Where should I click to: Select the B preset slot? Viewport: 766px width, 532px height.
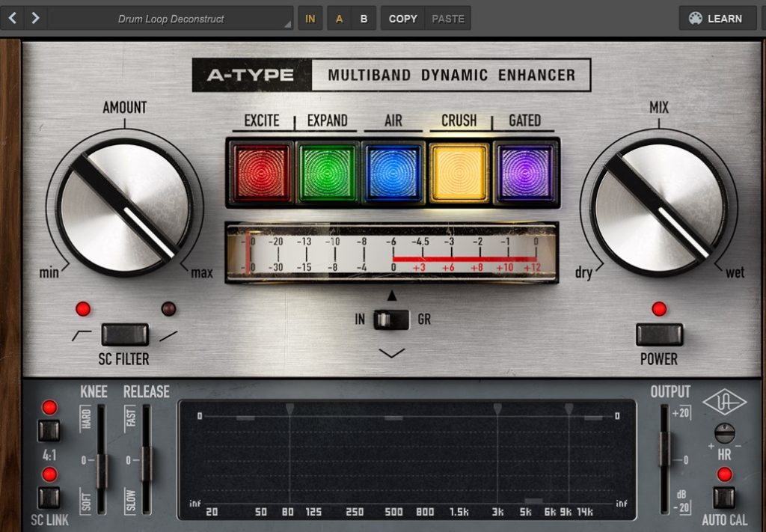364,19
